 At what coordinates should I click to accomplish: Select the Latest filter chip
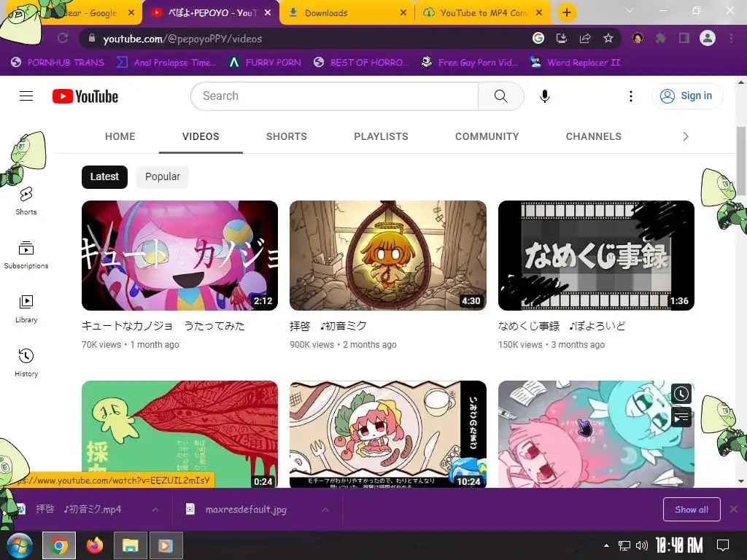(x=104, y=176)
